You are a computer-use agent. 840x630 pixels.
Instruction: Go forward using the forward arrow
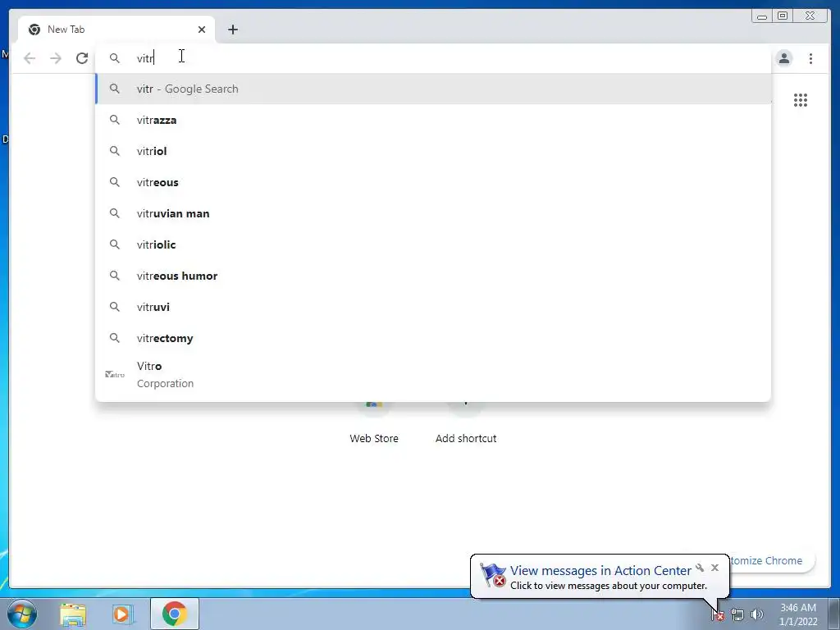coord(56,58)
